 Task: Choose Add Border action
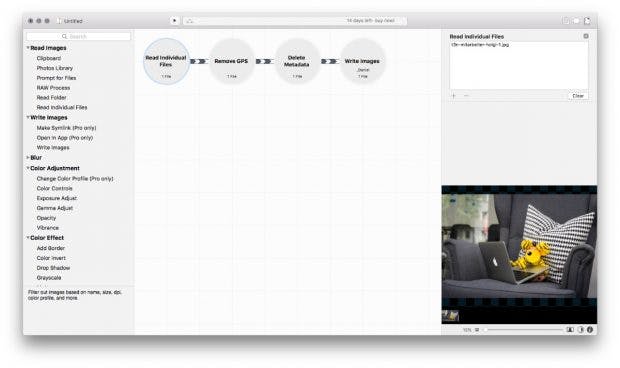pyautogui.click(x=51, y=248)
